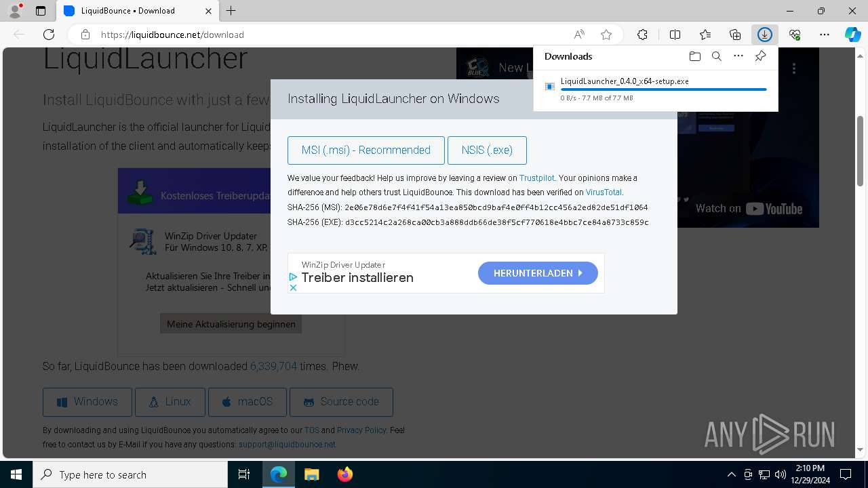868x488 pixels.
Task: Open the notification center
Action: pos(846,474)
